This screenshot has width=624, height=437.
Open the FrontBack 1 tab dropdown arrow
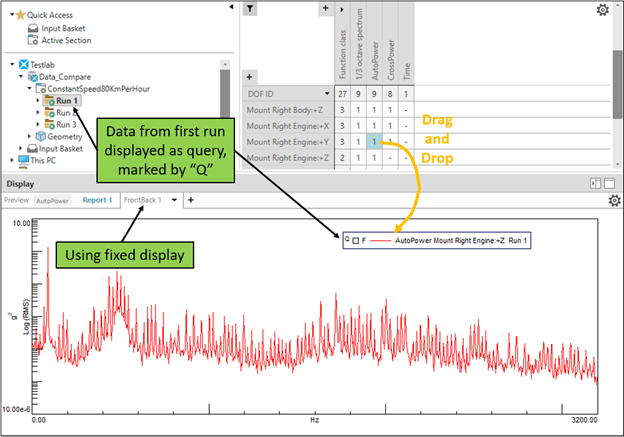(176, 200)
